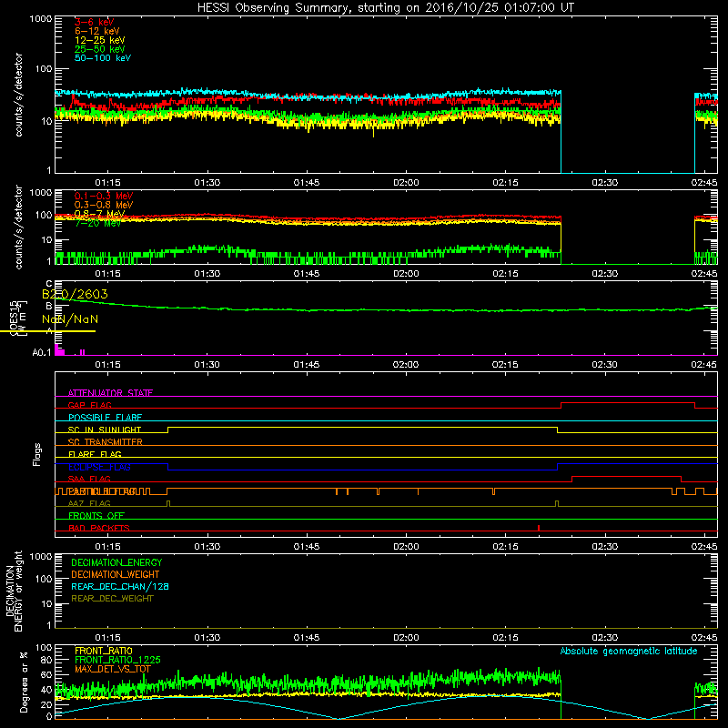Screen dimensions: 728x728
Task: Pick the cyan 50-100 keV legend label
Action: (103, 58)
